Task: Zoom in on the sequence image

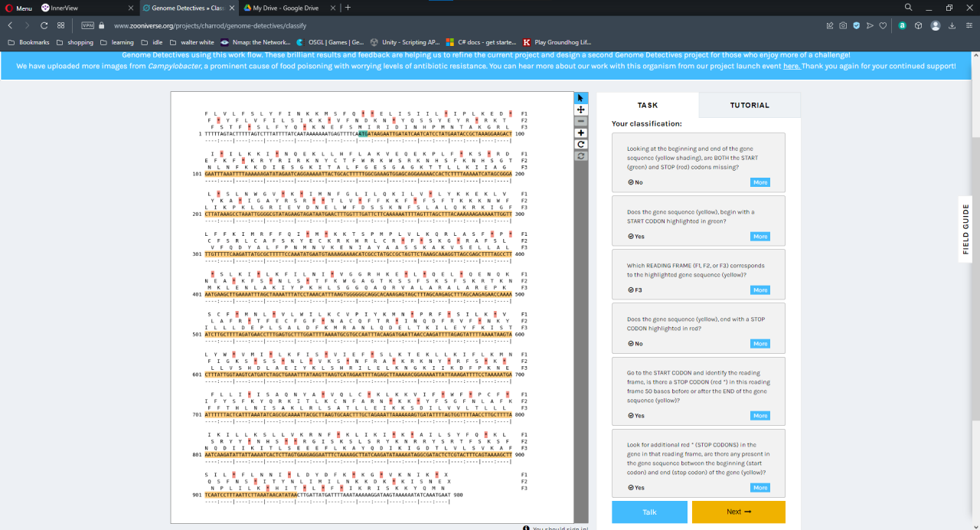Action: (581, 132)
